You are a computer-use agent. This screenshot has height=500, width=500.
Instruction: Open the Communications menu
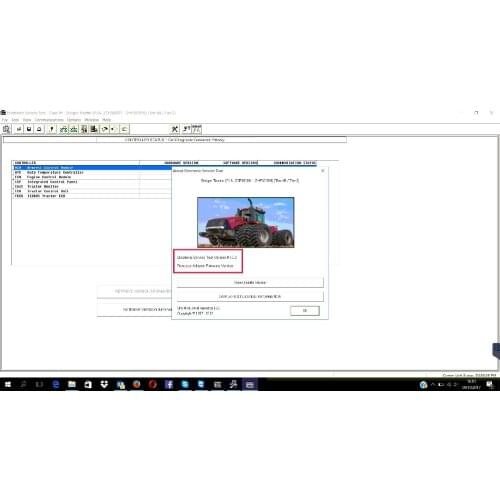tap(49, 120)
